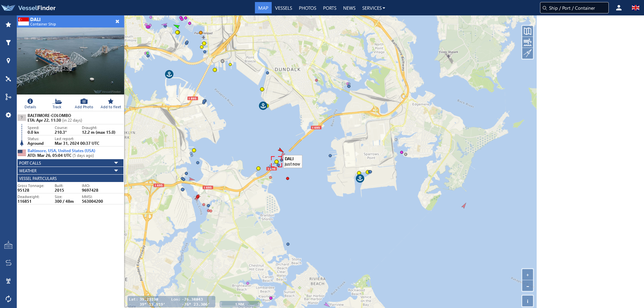This screenshot has height=308, width=644.
Task: Expand the SERVICES dropdown menu
Action: pos(374,8)
